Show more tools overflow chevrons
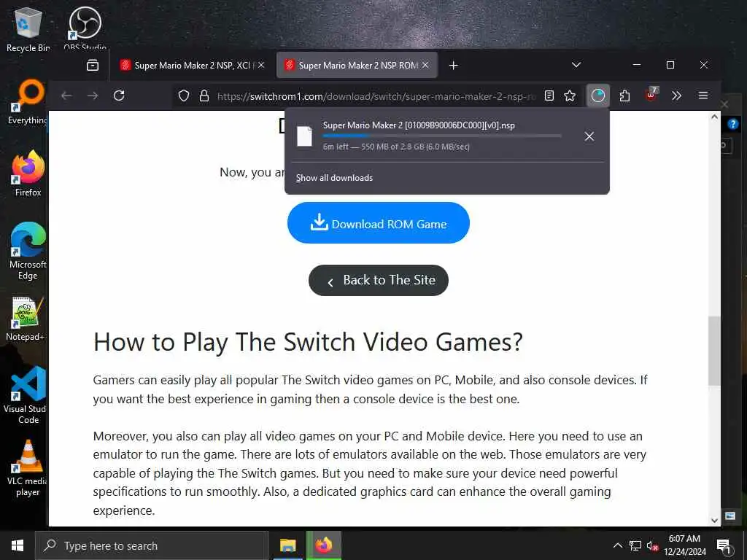The image size is (747, 560). coord(676,96)
